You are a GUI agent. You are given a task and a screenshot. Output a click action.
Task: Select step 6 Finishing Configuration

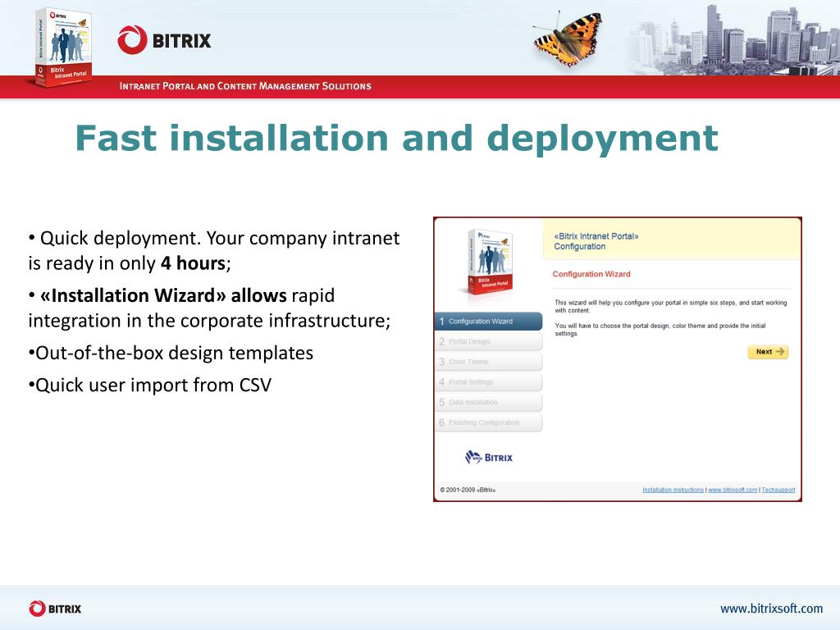click(x=489, y=422)
